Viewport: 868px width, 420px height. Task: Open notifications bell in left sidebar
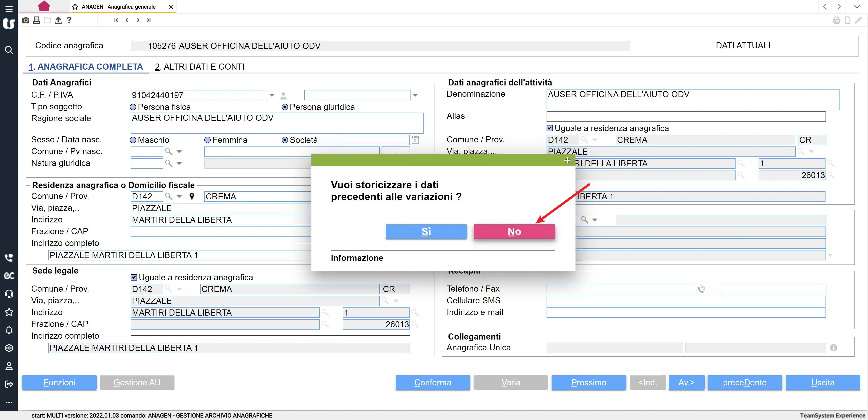[x=9, y=330]
